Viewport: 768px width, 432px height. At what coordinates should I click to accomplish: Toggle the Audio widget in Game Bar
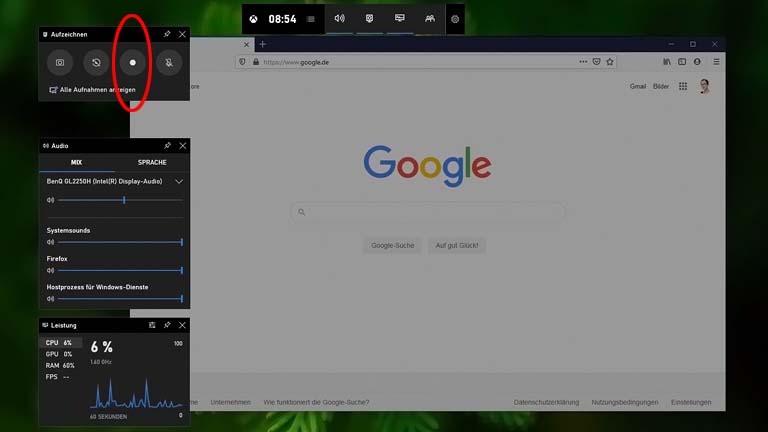tap(339, 19)
